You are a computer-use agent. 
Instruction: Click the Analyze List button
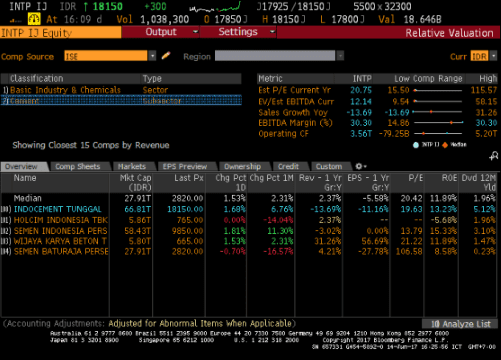(460, 324)
